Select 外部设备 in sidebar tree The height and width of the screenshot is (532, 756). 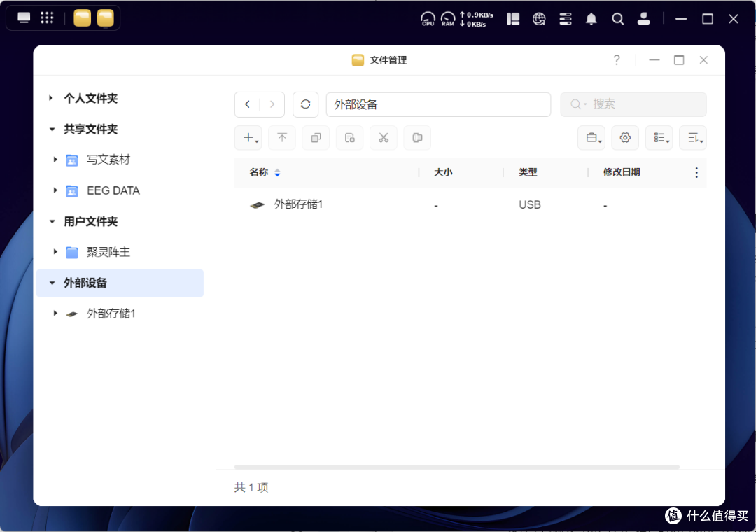pos(120,283)
